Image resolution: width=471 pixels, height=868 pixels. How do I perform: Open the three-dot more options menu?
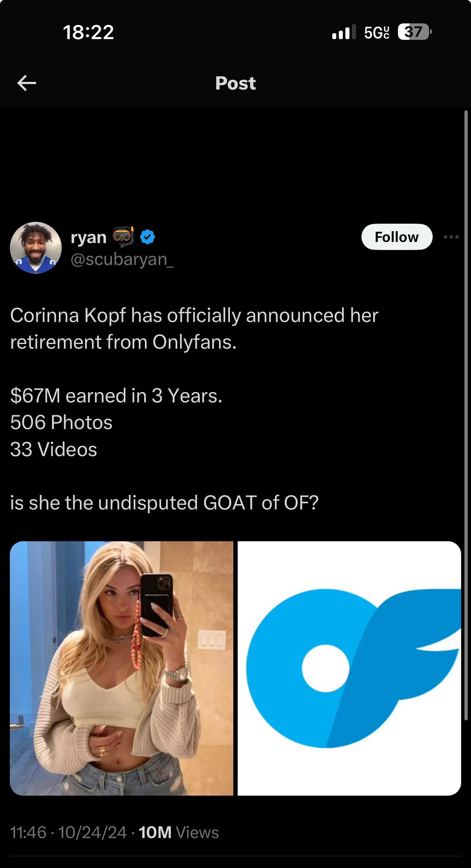(x=451, y=237)
